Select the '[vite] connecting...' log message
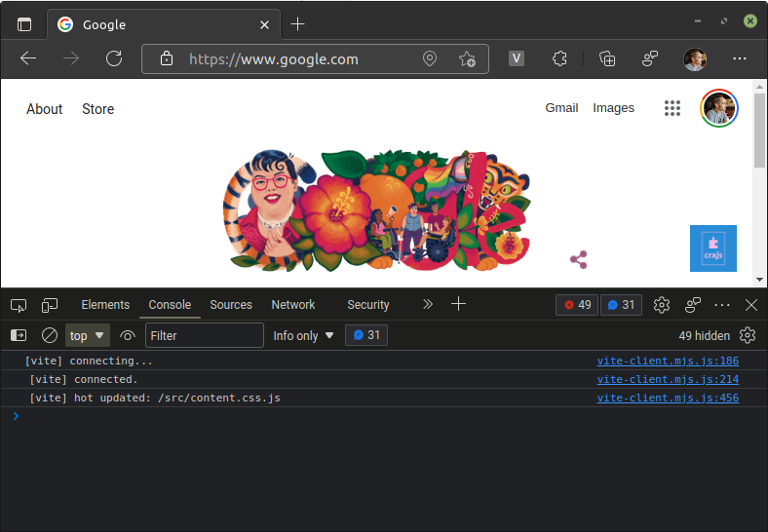Screen dimensions: 768x532 tap(89, 361)
